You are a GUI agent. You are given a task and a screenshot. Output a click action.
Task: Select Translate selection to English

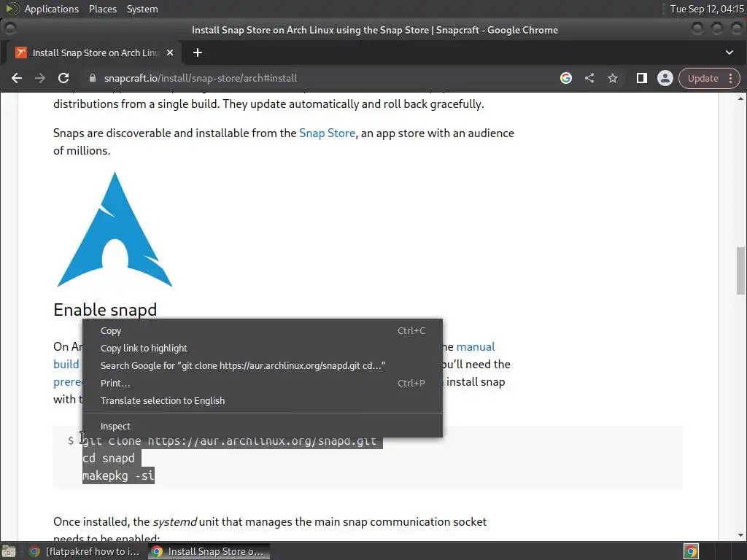263,401
